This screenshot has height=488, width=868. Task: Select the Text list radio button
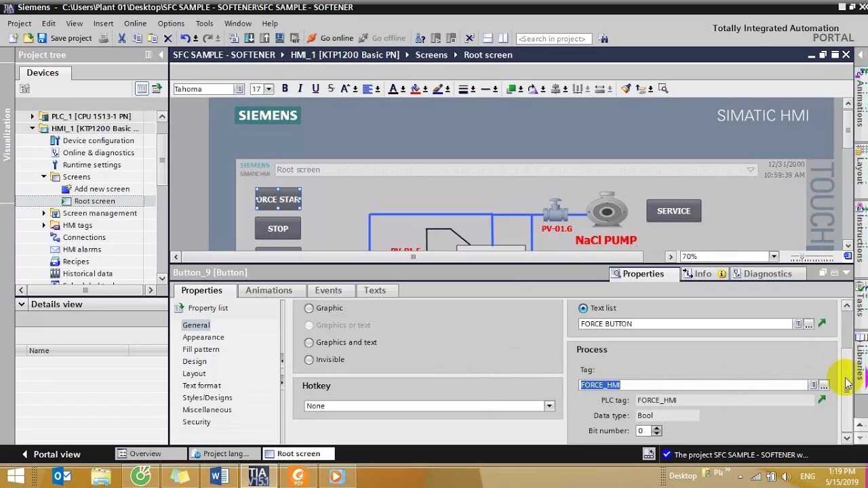[583, 308]
